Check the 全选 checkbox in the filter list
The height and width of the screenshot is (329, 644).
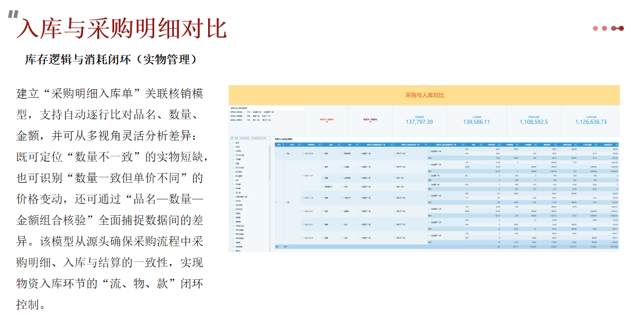coord(232,143)
